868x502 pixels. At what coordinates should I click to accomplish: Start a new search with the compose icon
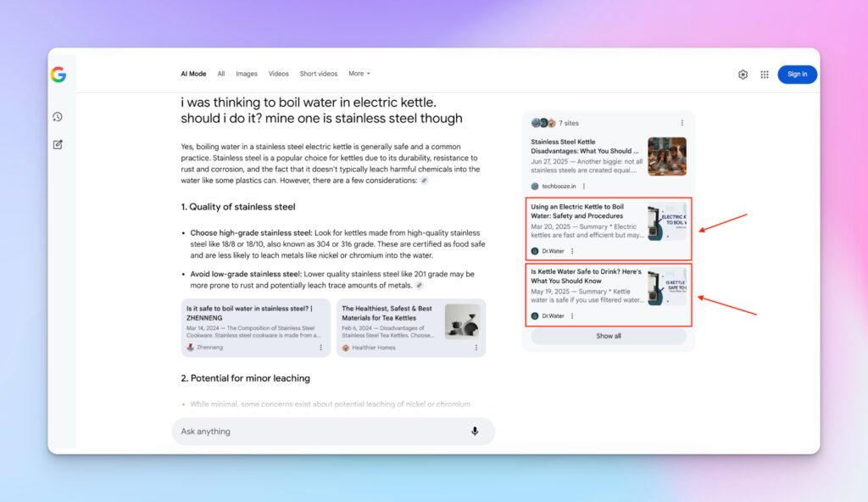[58, 144]
